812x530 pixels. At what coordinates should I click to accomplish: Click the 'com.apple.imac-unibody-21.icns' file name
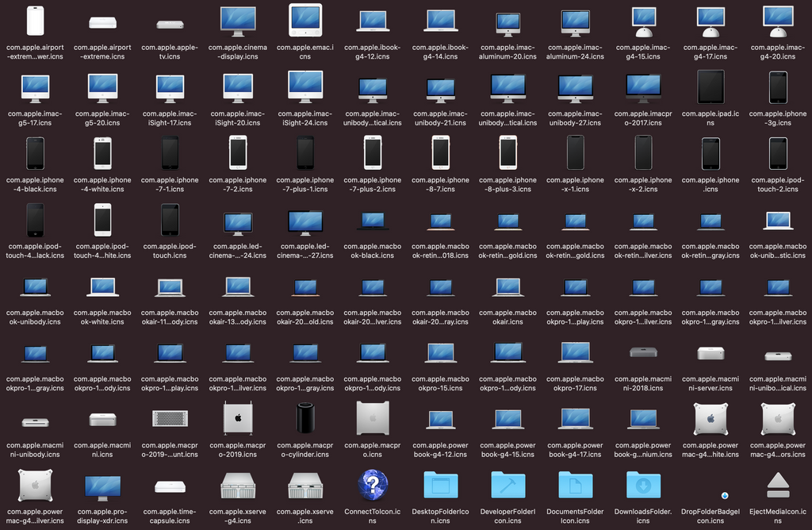click(x=440, y=118)
